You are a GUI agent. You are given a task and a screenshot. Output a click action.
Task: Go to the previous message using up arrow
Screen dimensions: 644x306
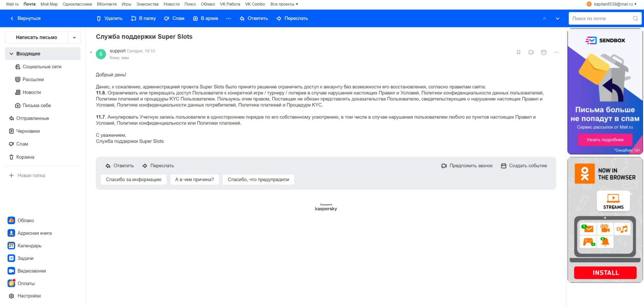[544, 18]
